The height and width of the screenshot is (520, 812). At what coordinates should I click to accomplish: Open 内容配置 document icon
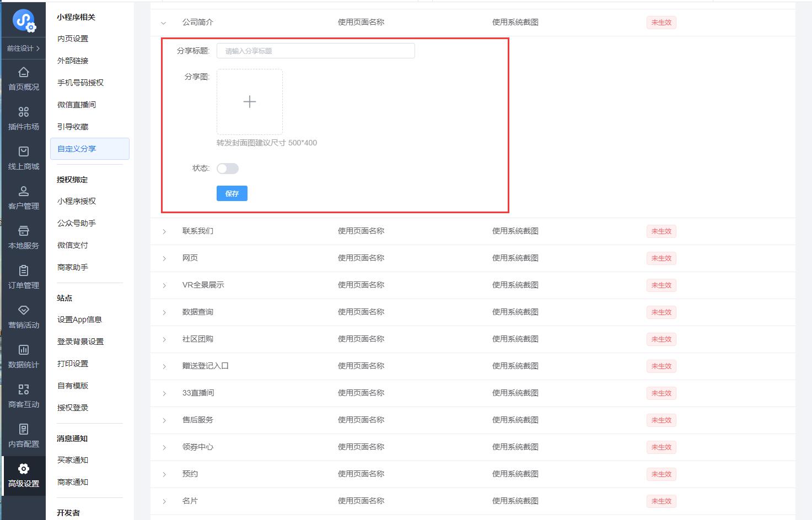[x=24, y=430]
